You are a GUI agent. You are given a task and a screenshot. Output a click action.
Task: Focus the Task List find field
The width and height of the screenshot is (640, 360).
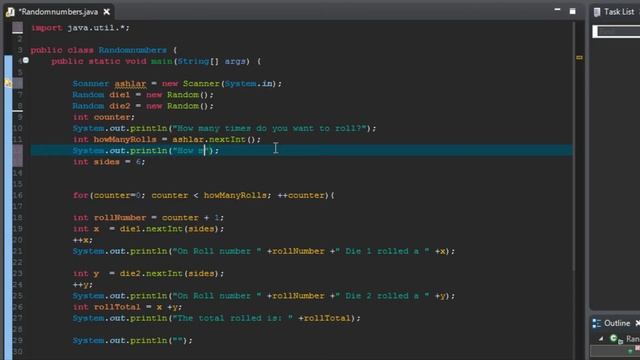(x=617, y=31)
